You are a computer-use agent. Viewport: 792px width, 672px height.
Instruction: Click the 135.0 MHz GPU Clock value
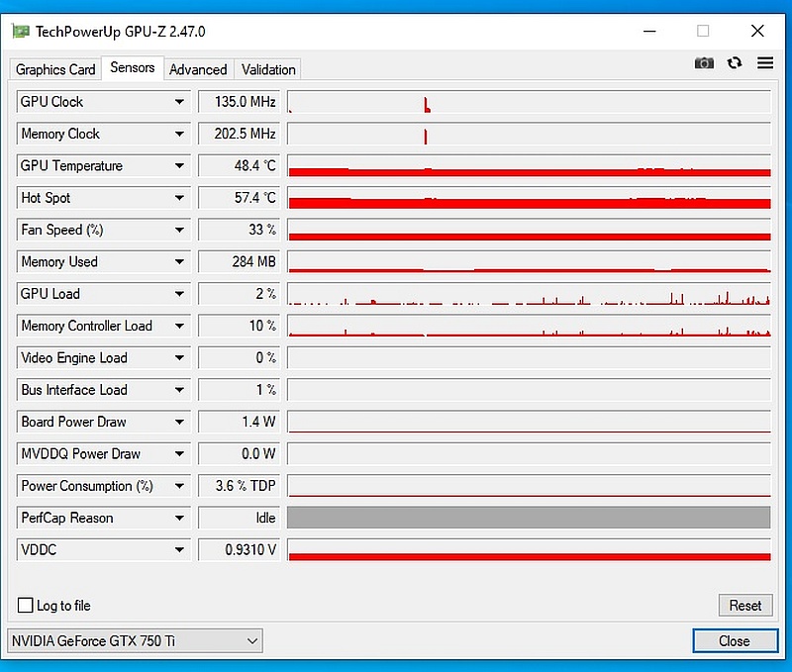coord(239,102)
